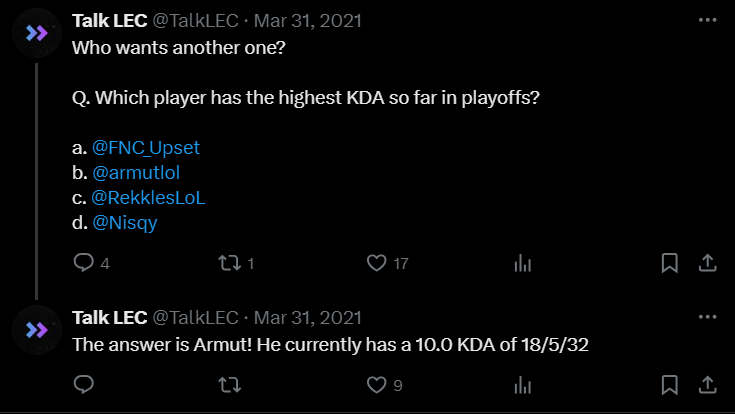This screenshot has width=735, height=414.
Task: Reply to the Armut answer tweet
Action: 85,384
